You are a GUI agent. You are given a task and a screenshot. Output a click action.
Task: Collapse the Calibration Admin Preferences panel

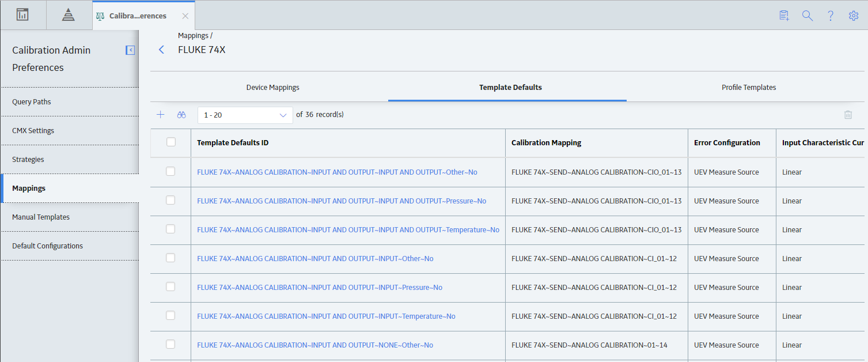[x=130, y=50]
